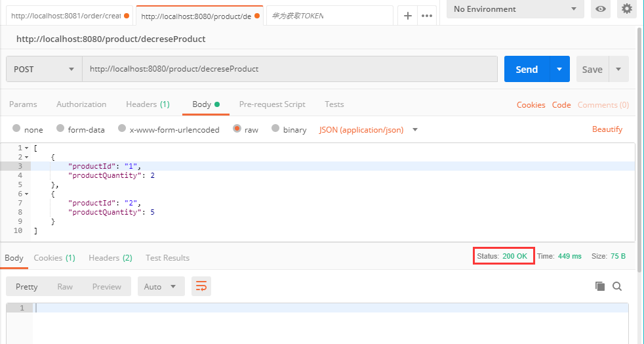644x344 pixels.
Task: Open the request Body tab
Action: coord(206,104)
